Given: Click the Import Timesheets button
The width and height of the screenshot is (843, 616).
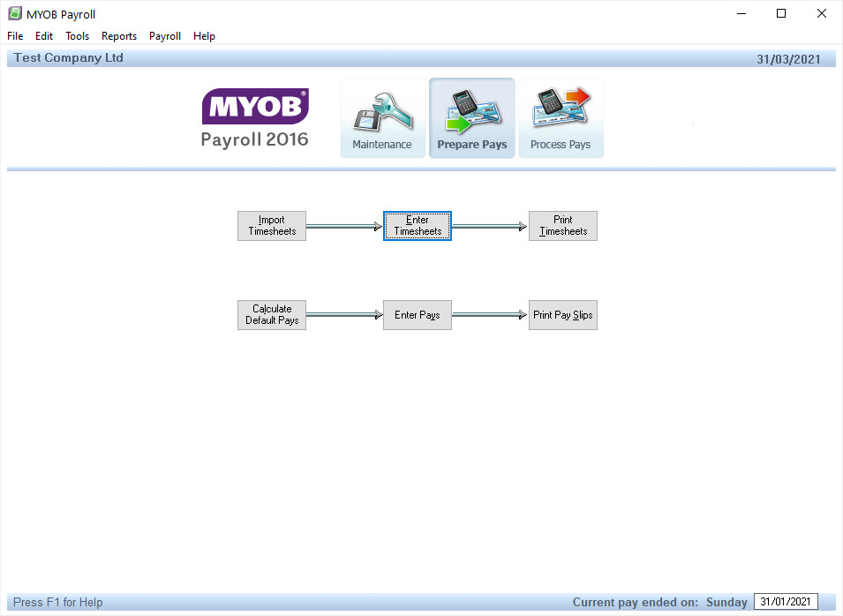Looking at the screenshot, I should [x=272, y=226].
